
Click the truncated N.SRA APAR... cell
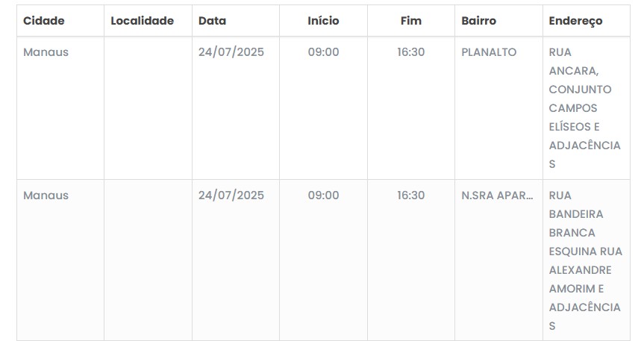point(497,195)
